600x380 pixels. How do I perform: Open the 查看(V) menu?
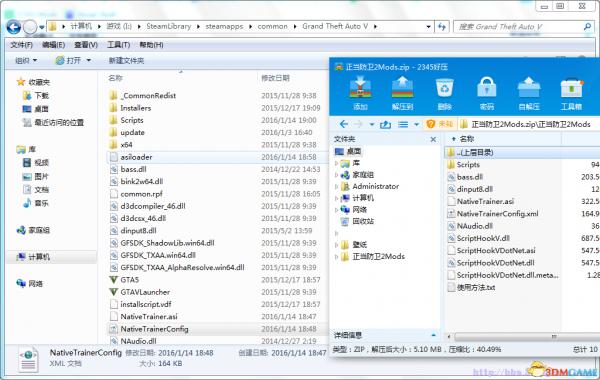[86, 45]
